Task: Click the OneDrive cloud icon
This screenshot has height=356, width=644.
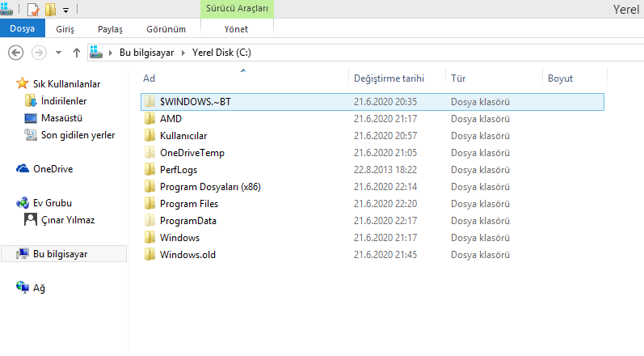Action: tap(22, 168)
